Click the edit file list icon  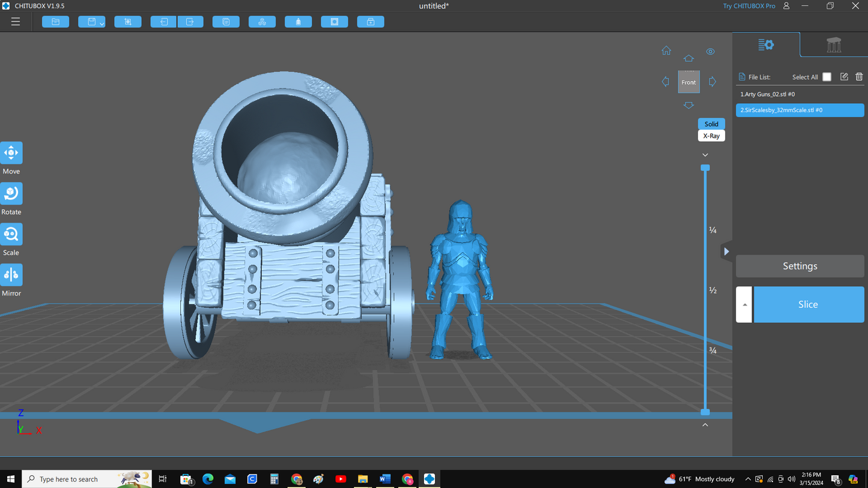(844, 77)
